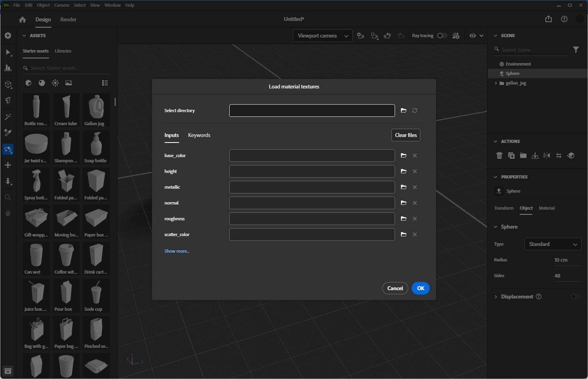
Task: Click the Home icon
Action: 22,19
